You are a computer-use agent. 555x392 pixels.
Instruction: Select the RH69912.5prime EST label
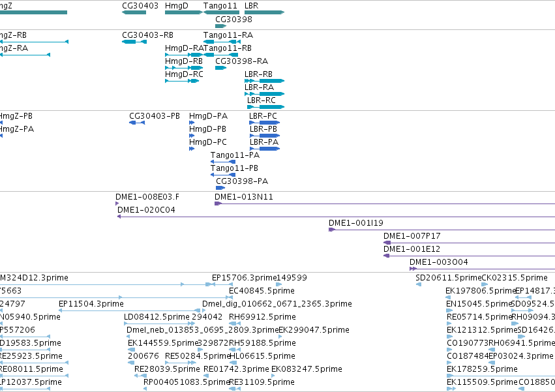tap(262, 317)
